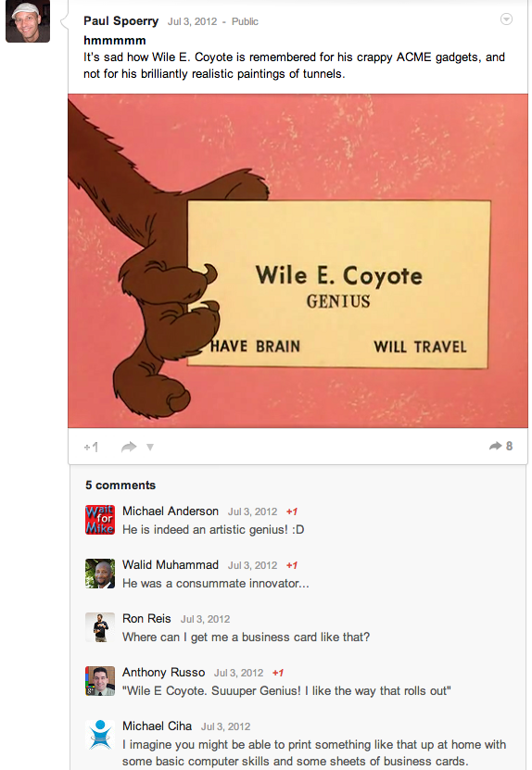The width and height of the screenshot is (532, 770).
Task: View the 8 reshares count
Action: 500,446
